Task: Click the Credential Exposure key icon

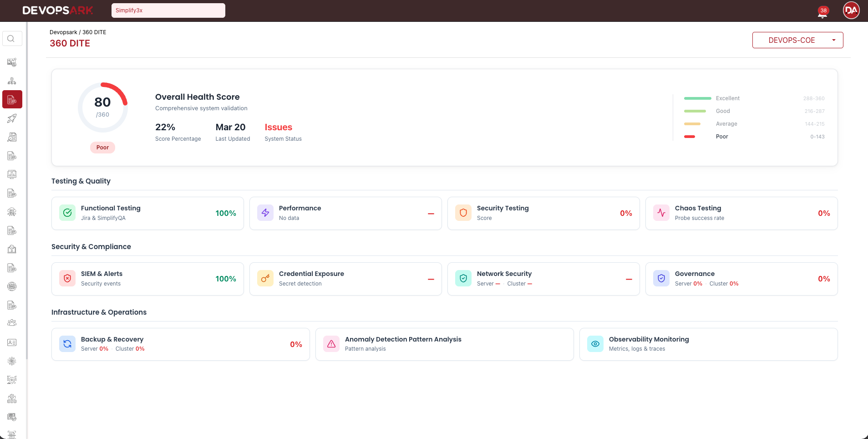Action: (x=265, y=278)
